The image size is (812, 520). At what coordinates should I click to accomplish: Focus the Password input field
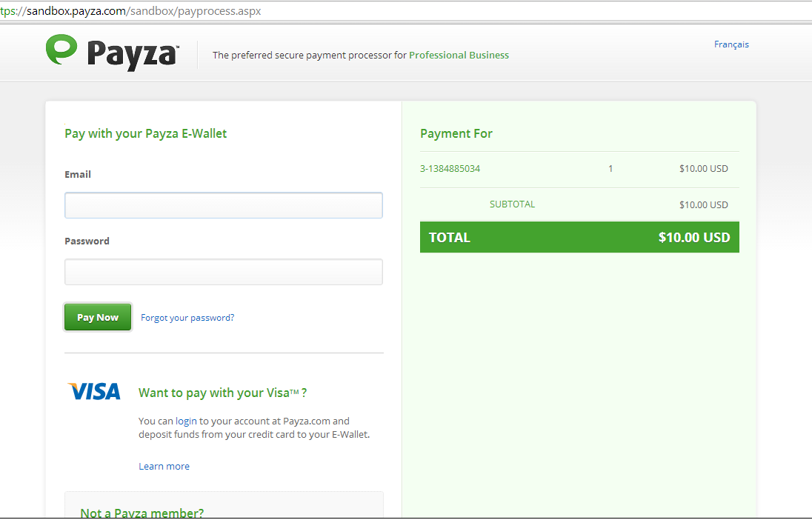point(224,272)
